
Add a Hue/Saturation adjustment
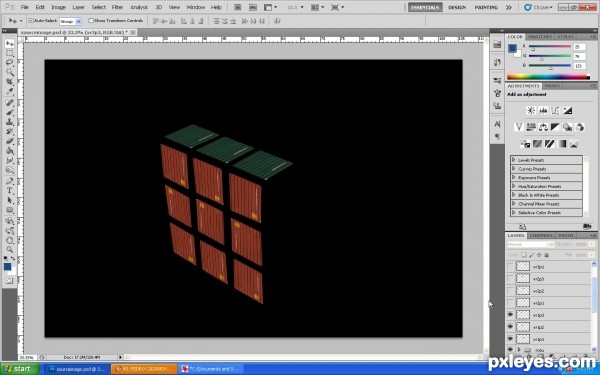(531, 127)
